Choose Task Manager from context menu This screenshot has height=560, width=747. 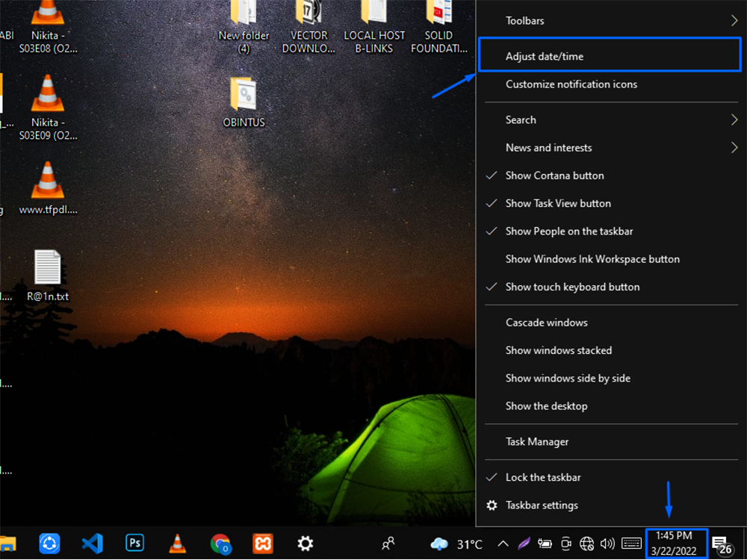point(536,442)
